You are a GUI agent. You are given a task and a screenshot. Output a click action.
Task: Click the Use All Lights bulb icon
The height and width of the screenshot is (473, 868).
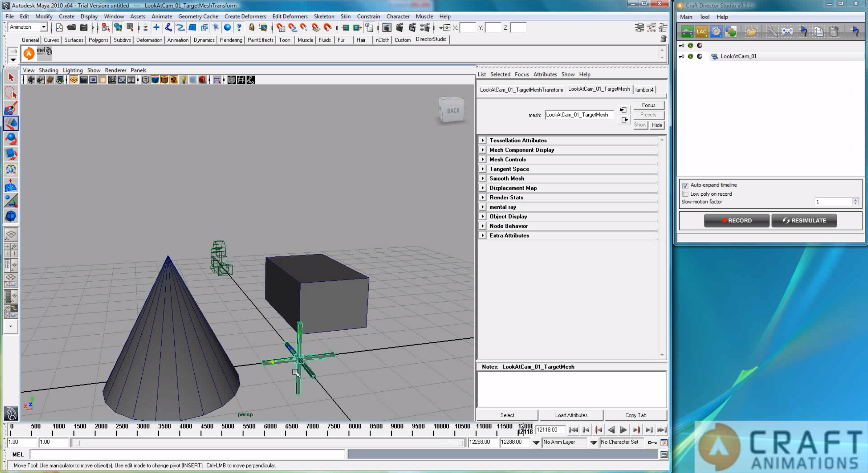pos(184,80)
